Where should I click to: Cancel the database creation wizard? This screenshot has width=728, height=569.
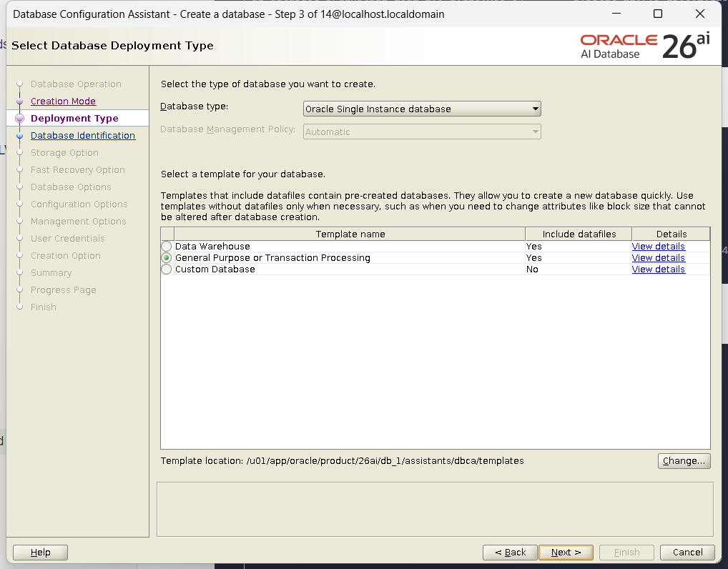[687, 553]
